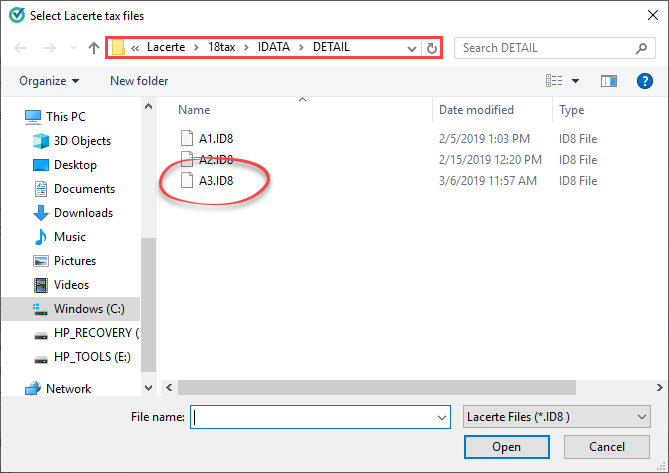Open Pictures in the navigation pane
This screenshot has width=669, height=473.
pos(75,261)
